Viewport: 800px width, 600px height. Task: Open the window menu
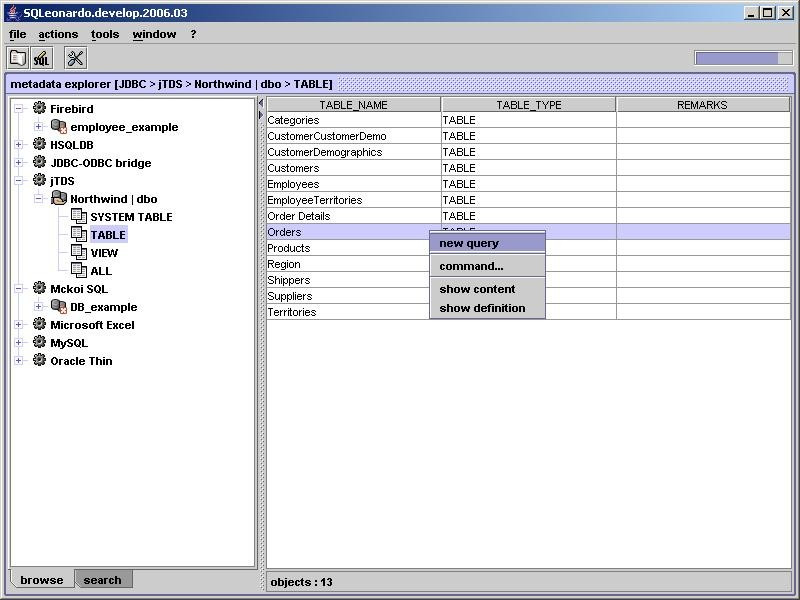click(x=154, y=34)
